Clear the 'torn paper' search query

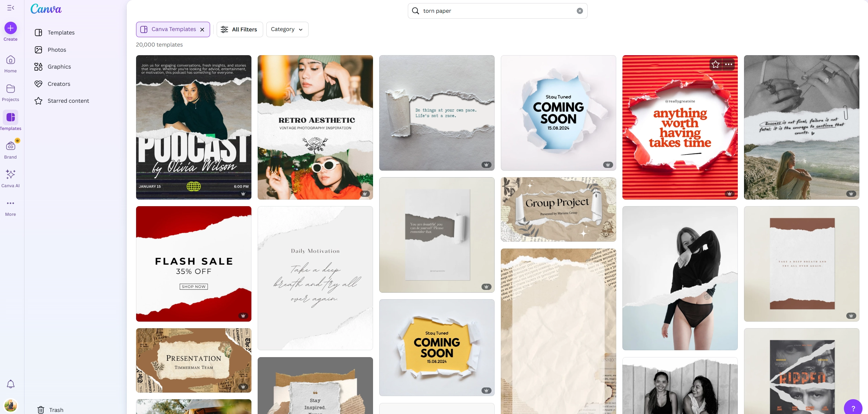(x=580, y=11)
